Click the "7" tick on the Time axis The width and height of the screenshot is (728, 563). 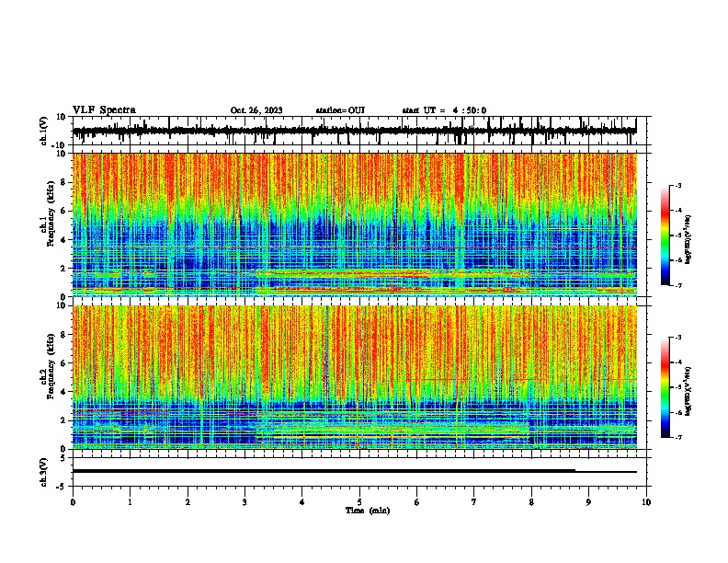474,502
